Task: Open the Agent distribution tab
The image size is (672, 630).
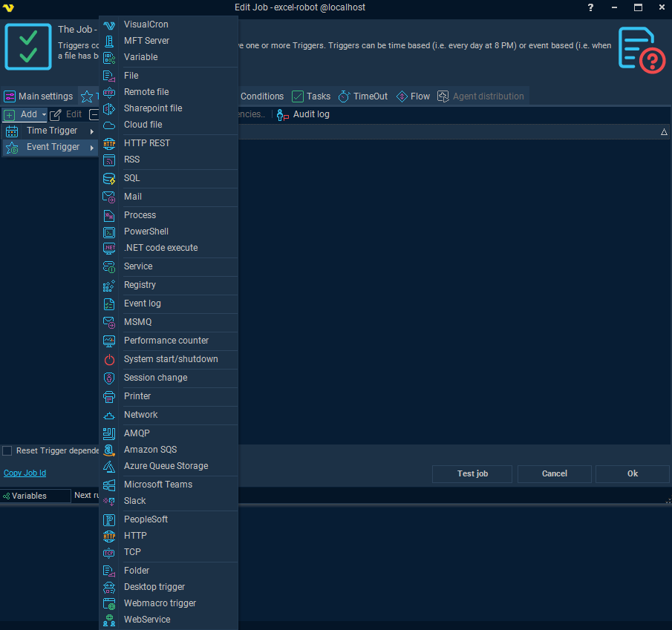Action: click(481, 96)
